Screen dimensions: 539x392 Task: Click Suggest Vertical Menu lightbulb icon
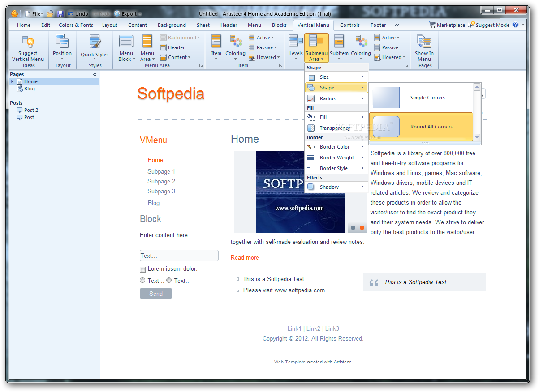click(28, 43)
